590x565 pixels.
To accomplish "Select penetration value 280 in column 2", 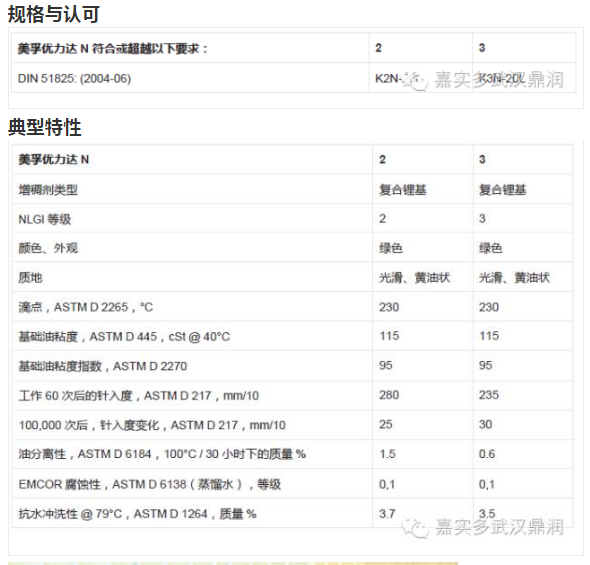I will (389, 395).
